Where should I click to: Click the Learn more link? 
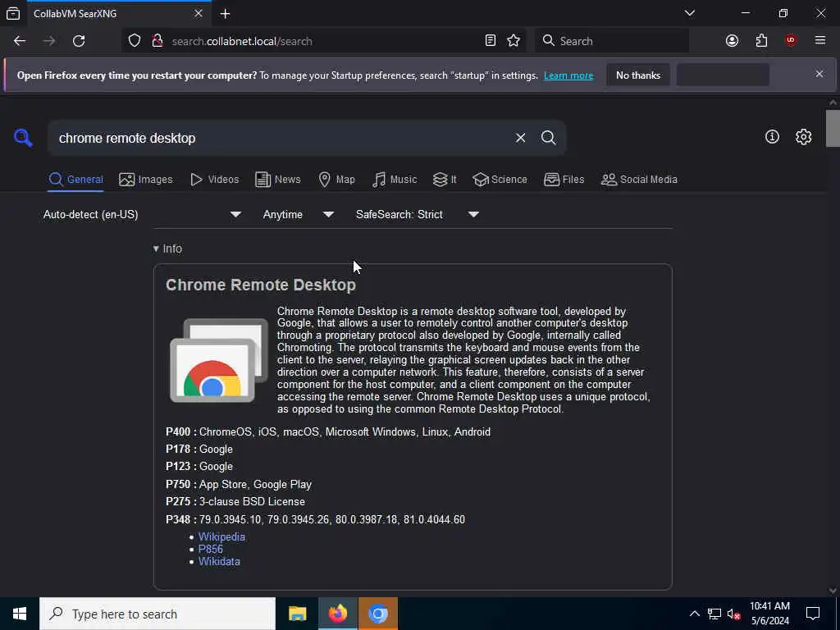(x=568, y=75)
